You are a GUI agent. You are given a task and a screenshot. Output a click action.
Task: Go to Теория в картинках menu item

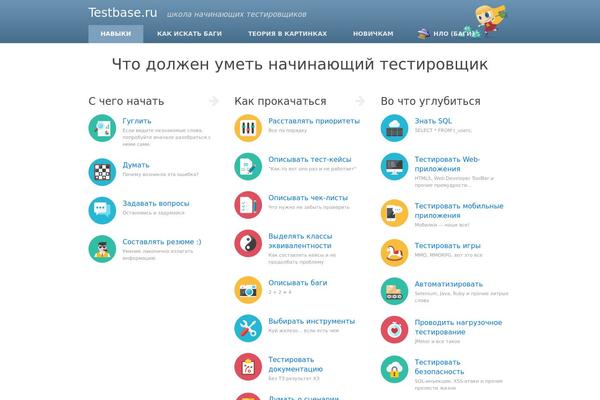click(x=287, y=33)
